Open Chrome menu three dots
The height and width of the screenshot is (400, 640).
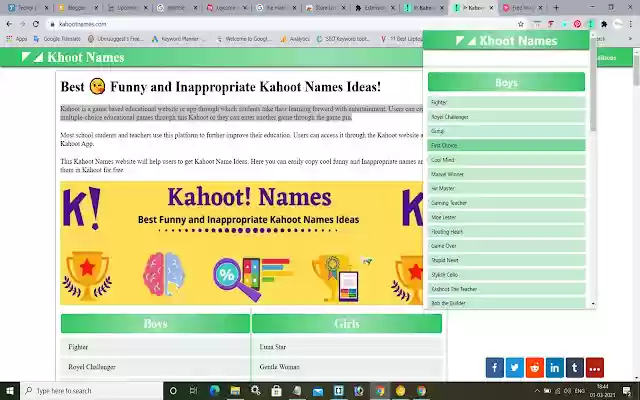point(631,24)
